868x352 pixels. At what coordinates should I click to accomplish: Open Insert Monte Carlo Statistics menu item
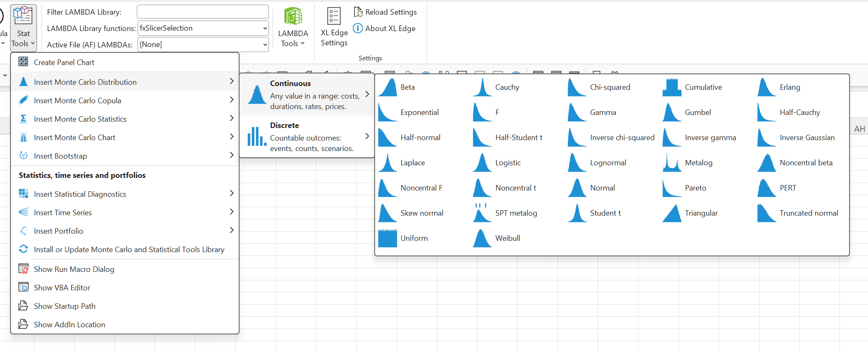[125, 119]
